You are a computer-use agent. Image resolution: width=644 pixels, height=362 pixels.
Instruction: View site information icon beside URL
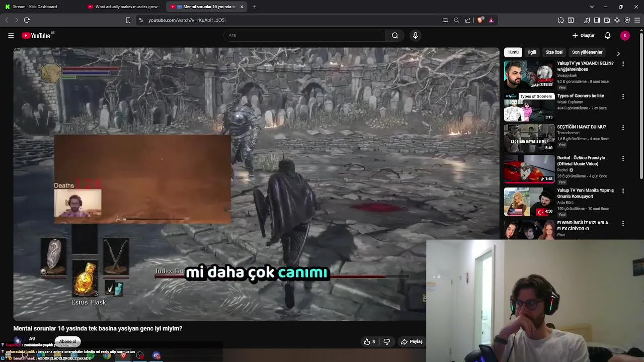click(x=141, y=20)
